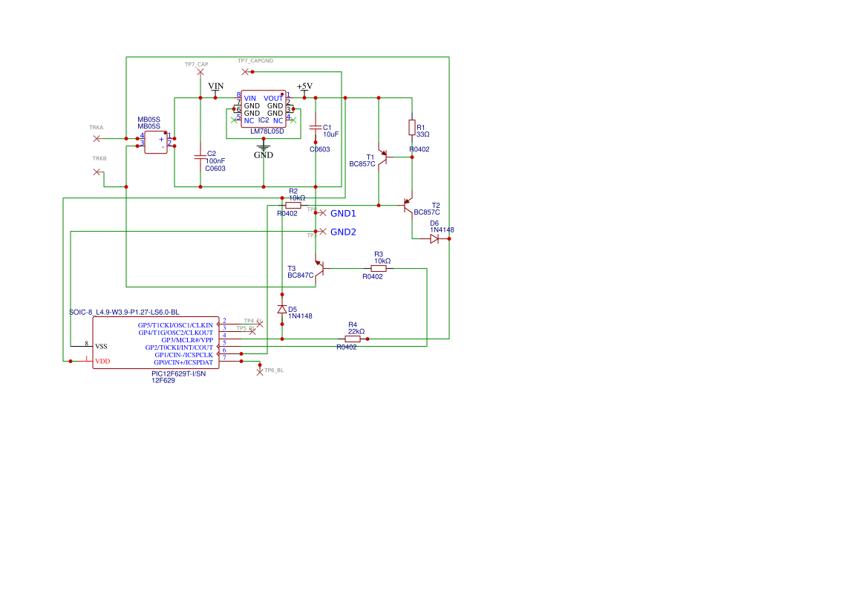Click the GP3/MCLR#/VPP pin label
This screenshot has height=614, width=868.
tap(187, 340)
